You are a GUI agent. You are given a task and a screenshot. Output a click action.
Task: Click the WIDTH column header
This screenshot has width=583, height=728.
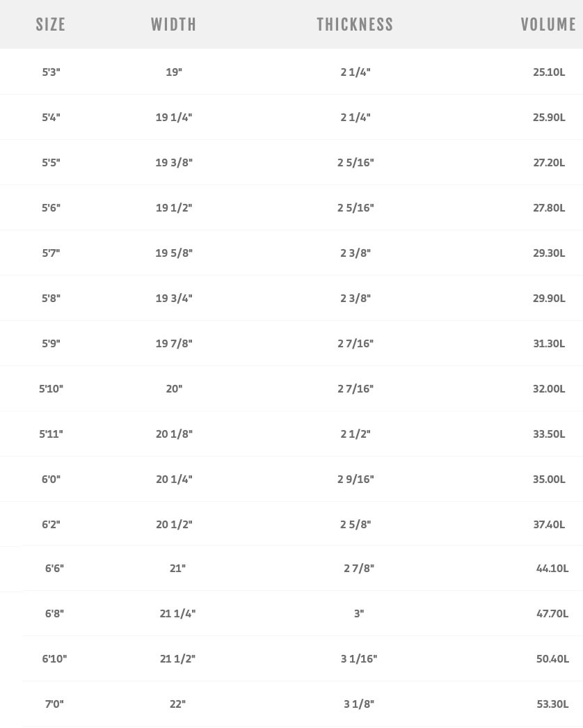coord(174,24)
